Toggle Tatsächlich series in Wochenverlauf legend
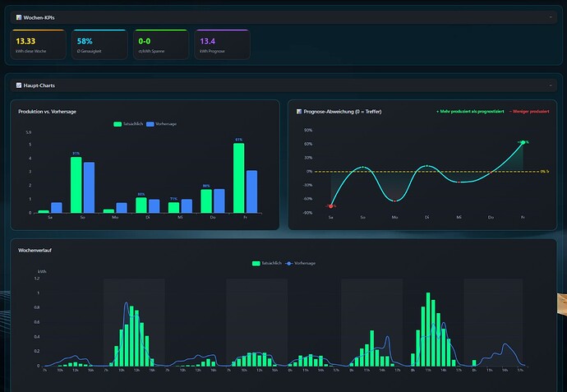Viewport: 567px width, 392px height. click(x=266, y=263)
